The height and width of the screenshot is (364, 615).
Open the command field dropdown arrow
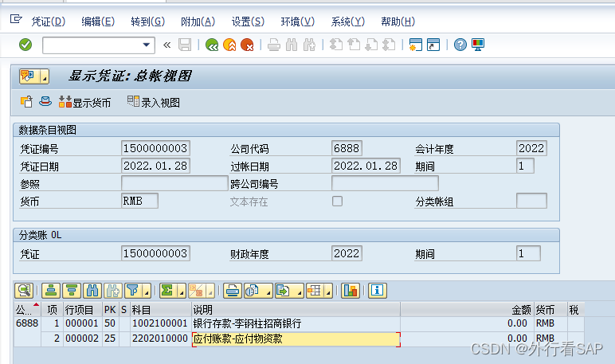(x=147, y=45)
